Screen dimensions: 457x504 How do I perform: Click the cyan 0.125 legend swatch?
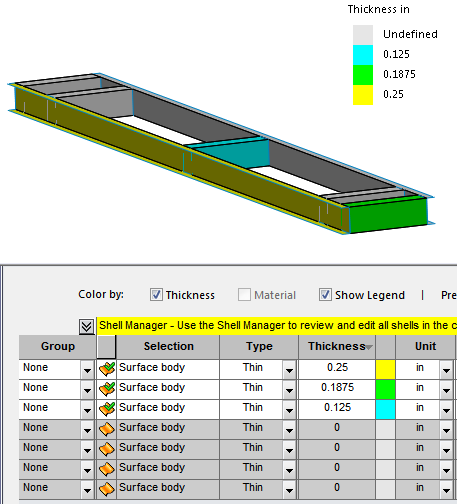coord(363,55)
